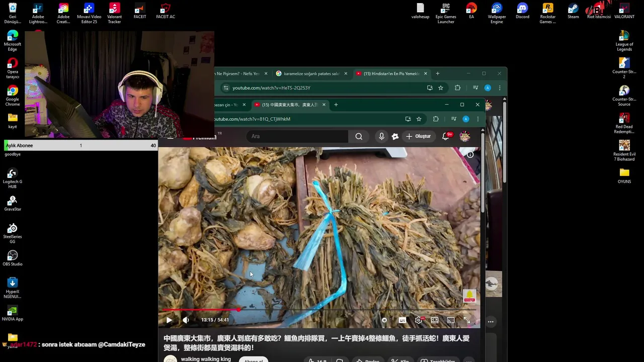Image resolution: width=644 pixels, height=362 pixels.
Task: Click the Oluştur create button
Action: [418, 136]
